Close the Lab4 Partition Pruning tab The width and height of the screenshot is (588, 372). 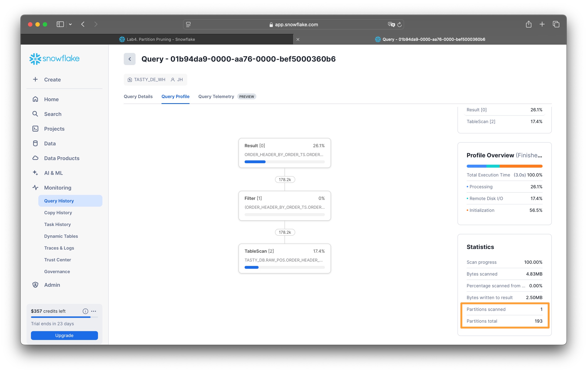click(x=298, y=39)
